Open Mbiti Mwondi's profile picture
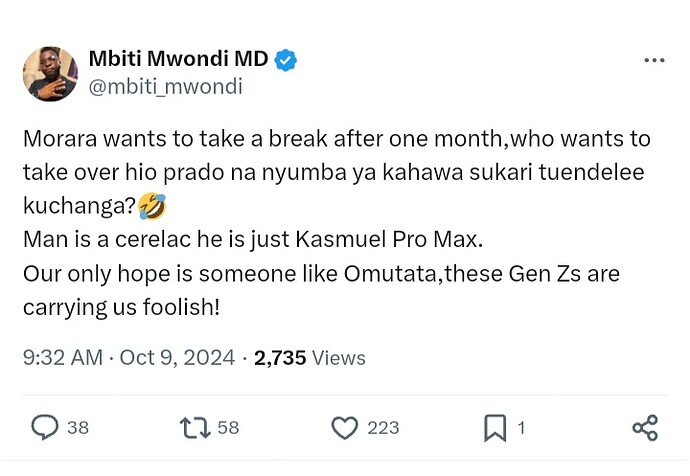 (x=52, y=73)
